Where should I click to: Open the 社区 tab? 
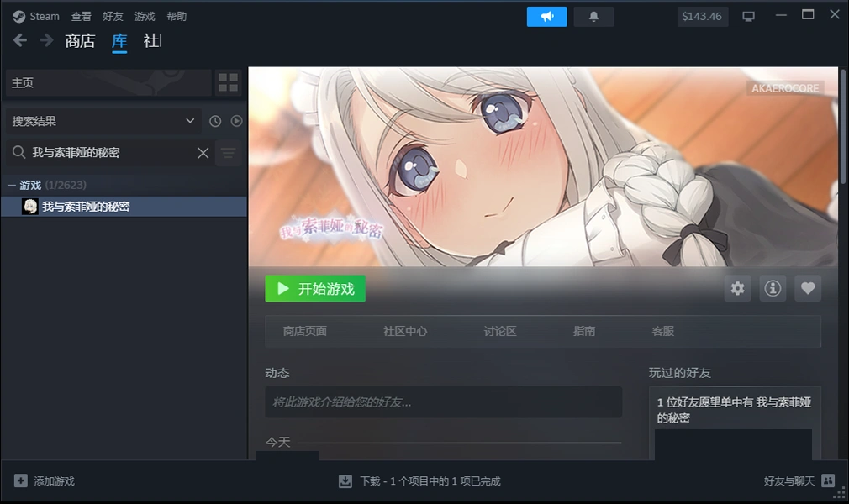151,40
